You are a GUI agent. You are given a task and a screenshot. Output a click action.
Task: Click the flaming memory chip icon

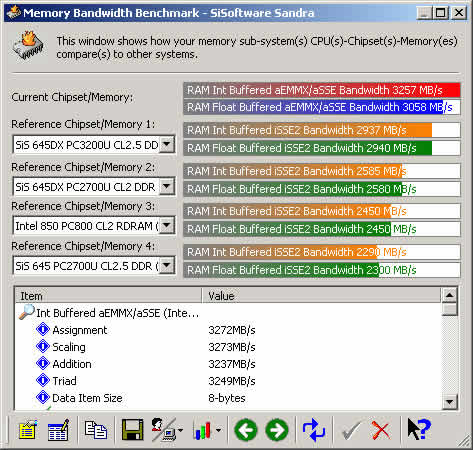(29, 46)
